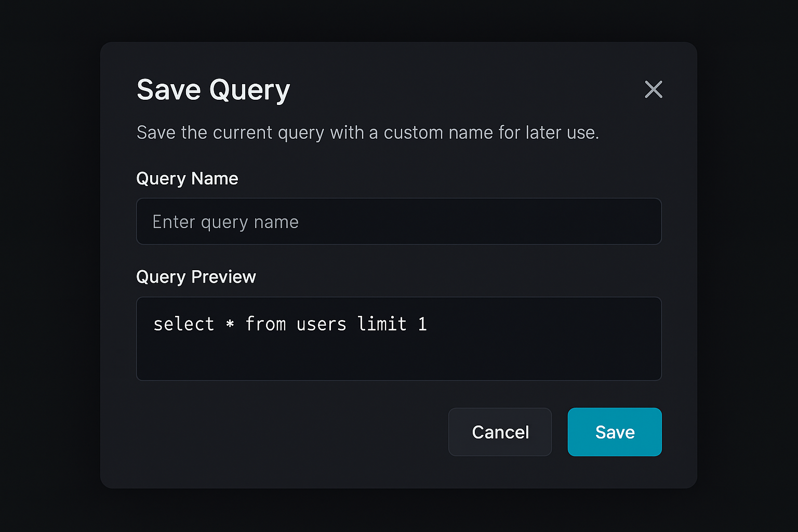Click the dialog description text

click(368, 132)
